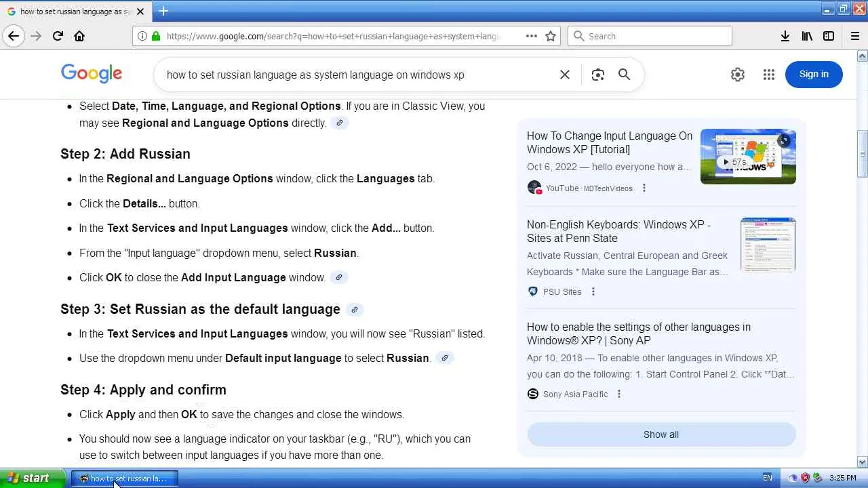Open 'How To Change Input Language On Windows XP' result
This screenshot has width=868, height=488.
610,142
